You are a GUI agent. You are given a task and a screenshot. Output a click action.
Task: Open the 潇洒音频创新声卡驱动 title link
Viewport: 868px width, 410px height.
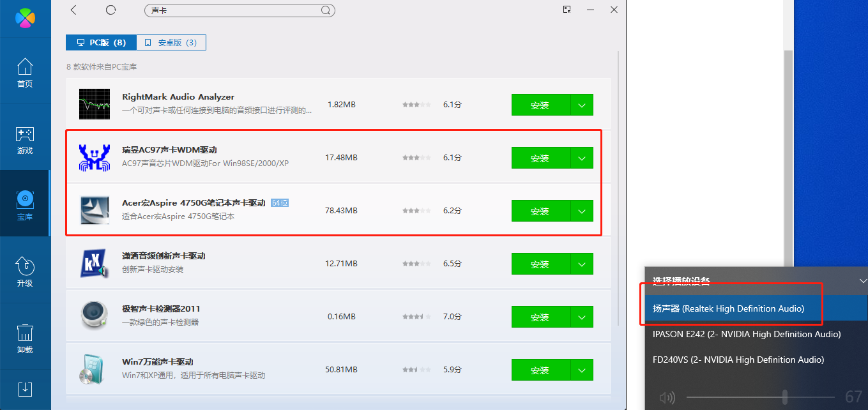point(164,256)
